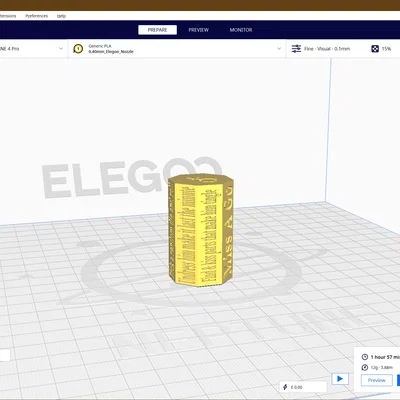400x400 pixels.
Task: Expand the material and nozzle chevron
Action: coord(279,48)
